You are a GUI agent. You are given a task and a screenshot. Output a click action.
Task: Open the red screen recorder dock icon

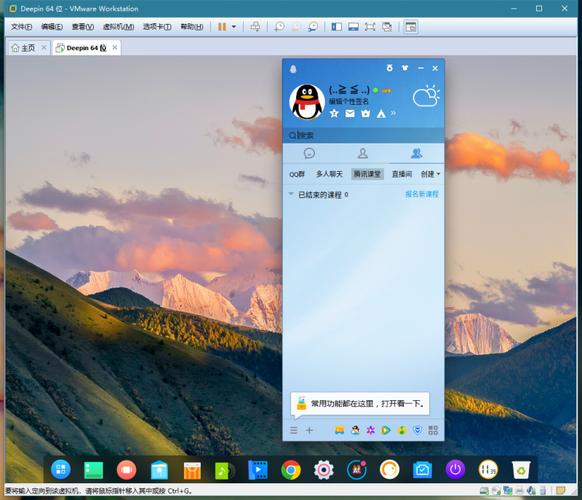[127, 470]
